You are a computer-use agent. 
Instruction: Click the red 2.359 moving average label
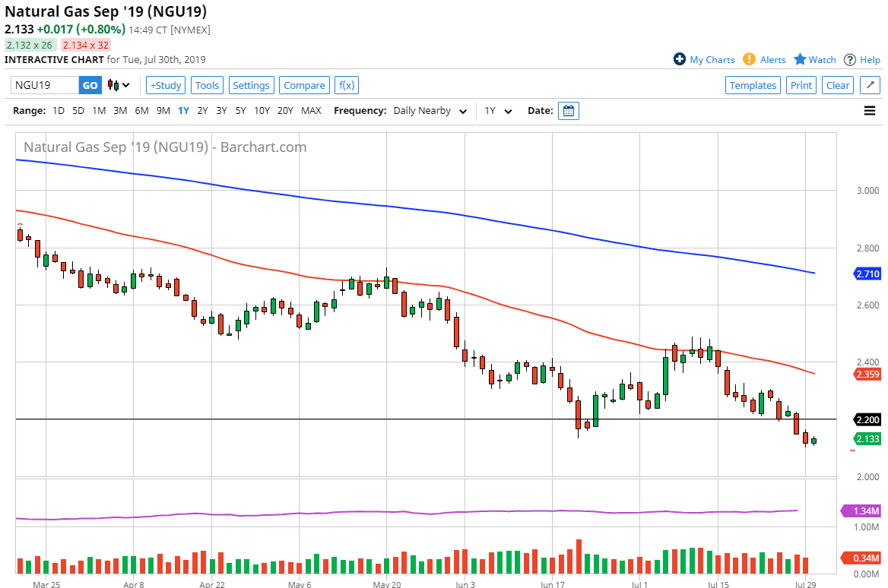pyautogui.click(x=867, y=374)
